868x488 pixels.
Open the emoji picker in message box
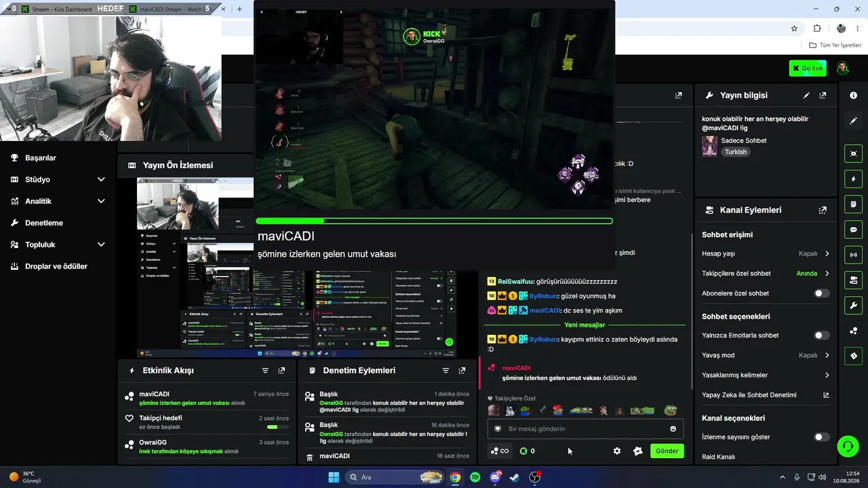[673, 428]
